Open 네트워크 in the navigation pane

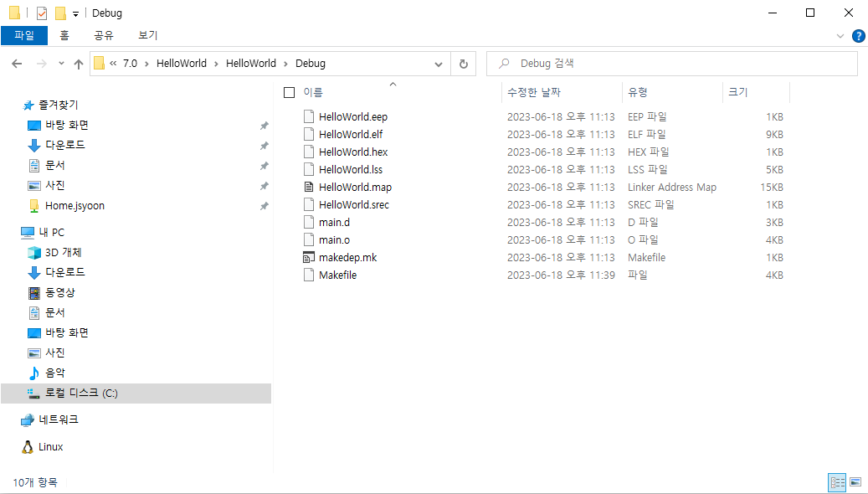click(58, 419)
